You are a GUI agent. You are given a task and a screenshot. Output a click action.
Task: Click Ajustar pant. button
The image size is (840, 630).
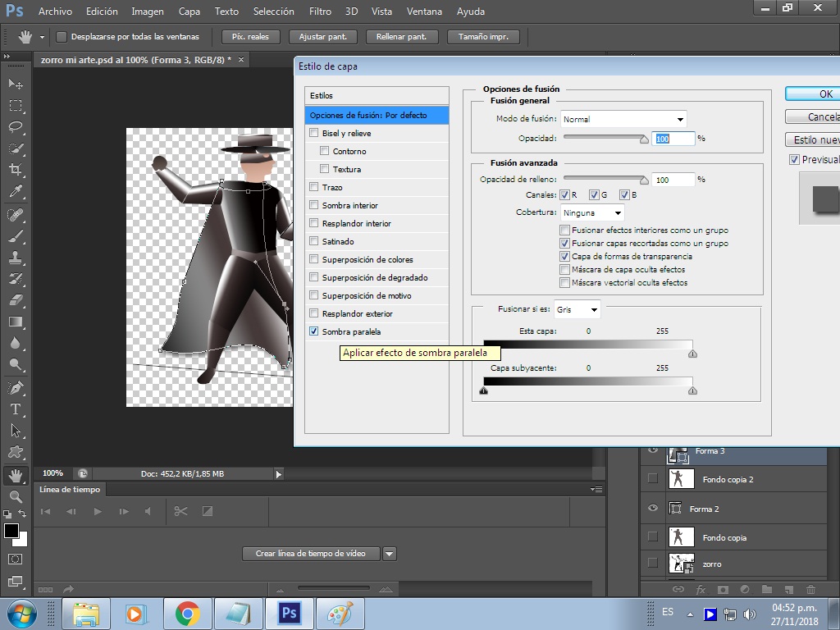pos(323,36)
